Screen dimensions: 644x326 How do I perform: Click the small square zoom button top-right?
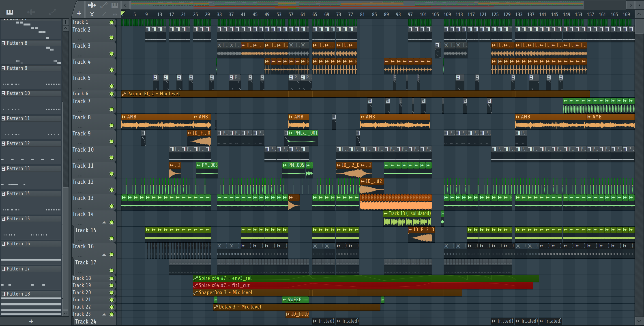tap(639, 5)
